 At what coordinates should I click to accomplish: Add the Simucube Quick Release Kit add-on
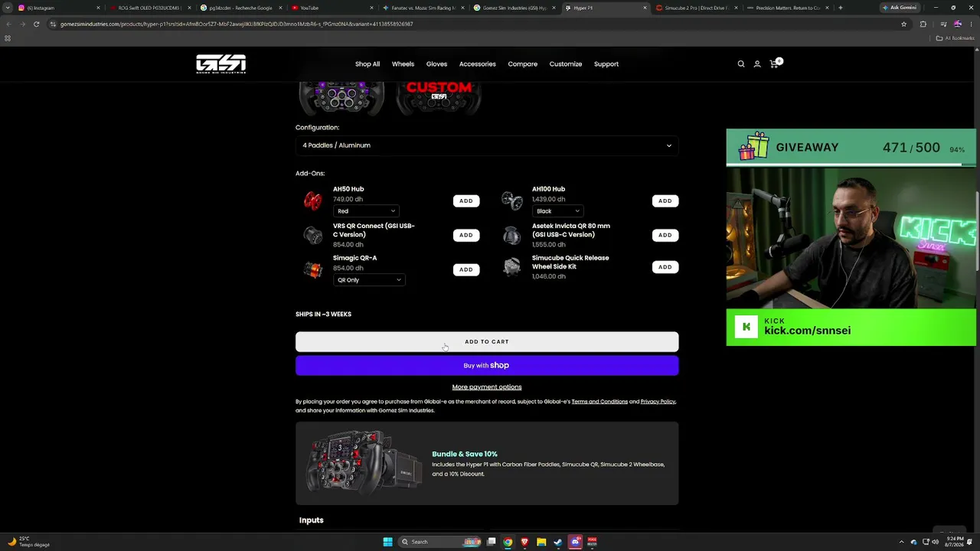[x=665, y=267]
